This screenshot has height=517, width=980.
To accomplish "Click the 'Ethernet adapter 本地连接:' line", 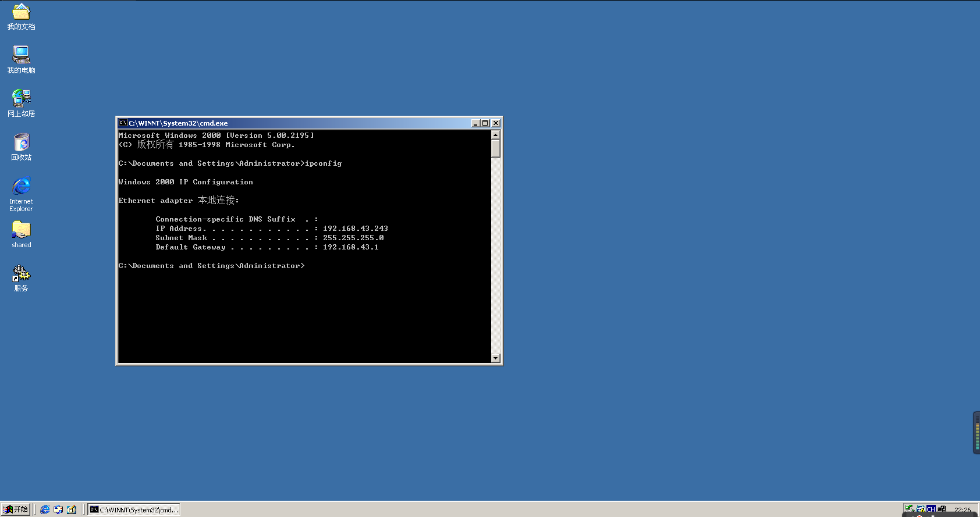I will tap(179, 200).
